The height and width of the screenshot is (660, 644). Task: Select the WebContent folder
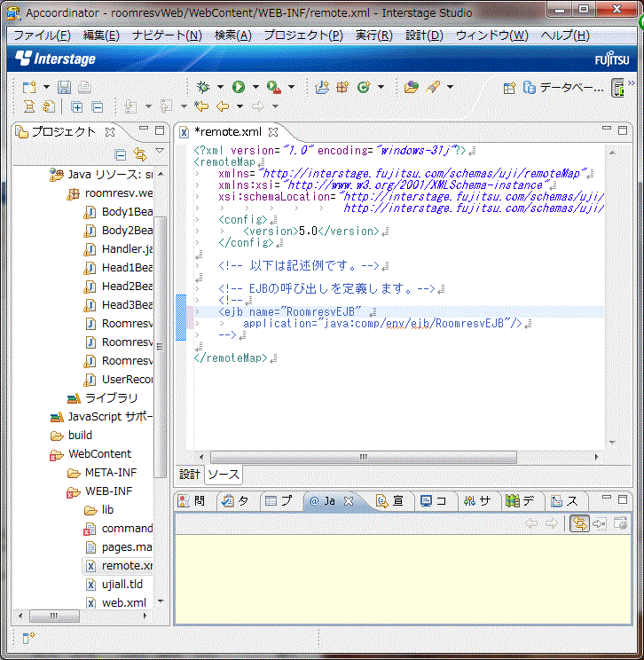pos(90,454)
